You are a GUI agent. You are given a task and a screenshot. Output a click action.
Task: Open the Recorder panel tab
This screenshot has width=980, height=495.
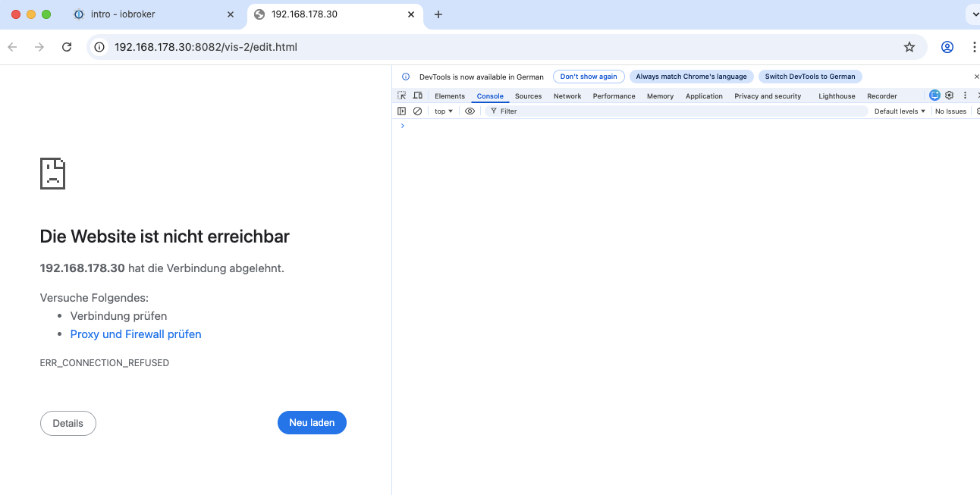[x=882, y=96]
